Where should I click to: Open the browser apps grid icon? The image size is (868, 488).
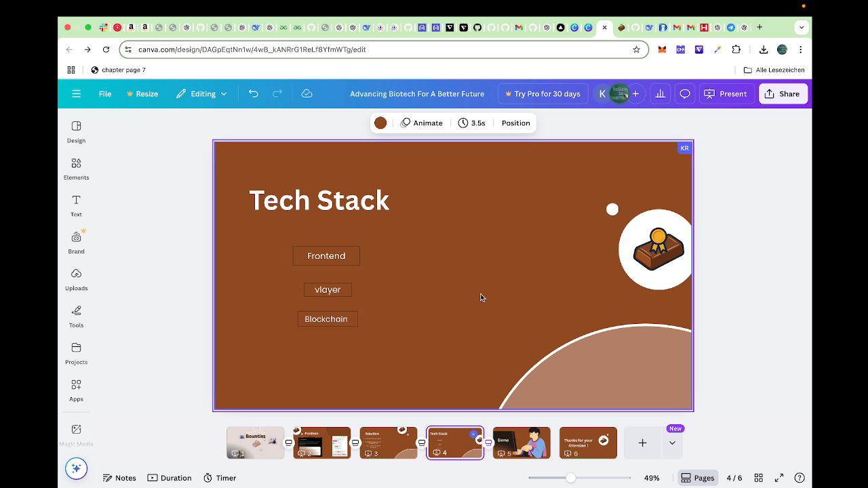tap(71, 70)
